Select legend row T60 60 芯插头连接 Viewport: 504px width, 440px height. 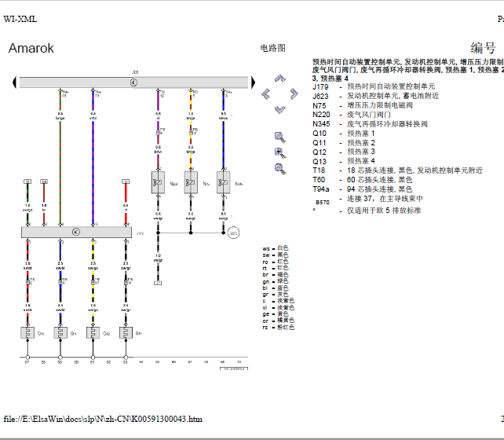click(x=362, y=180)
